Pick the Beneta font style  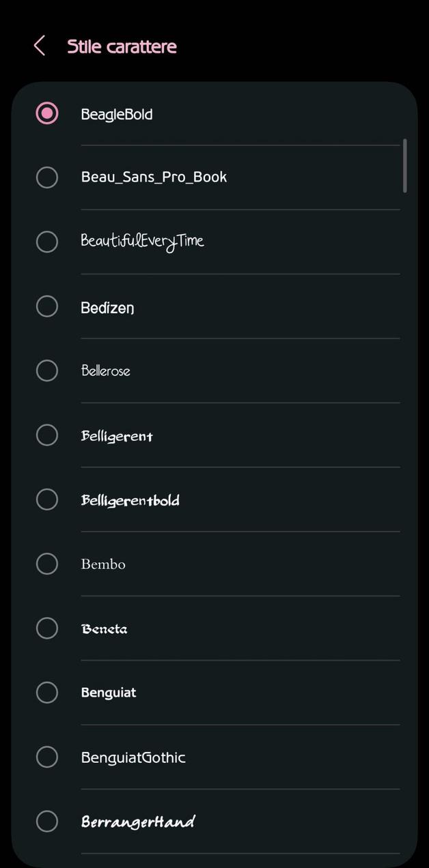pos(46,628)
